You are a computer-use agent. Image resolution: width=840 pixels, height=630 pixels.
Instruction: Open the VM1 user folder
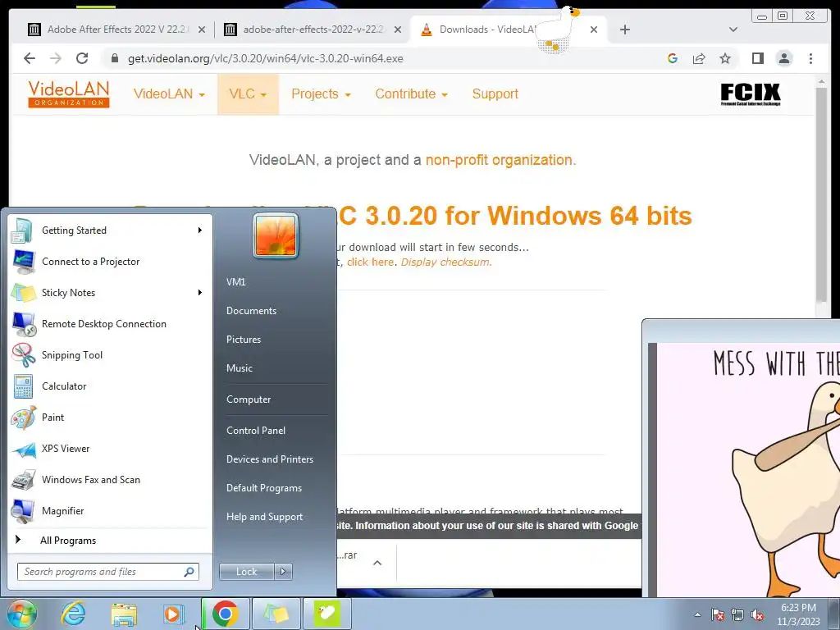click(x=235, y=282)
